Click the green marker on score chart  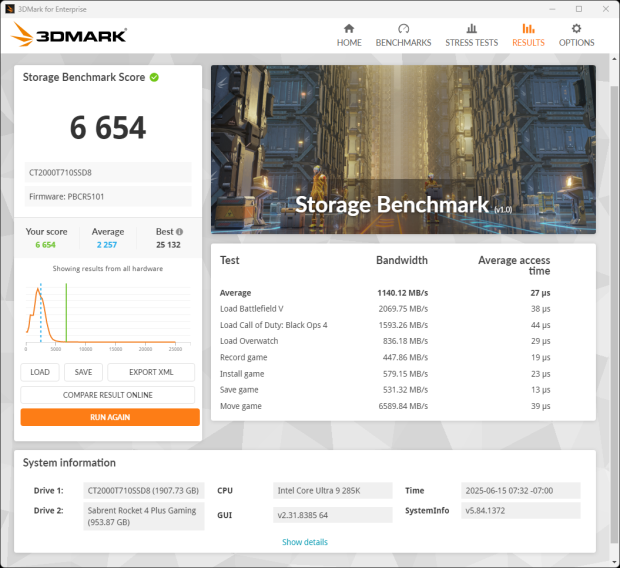click(66, 314)
